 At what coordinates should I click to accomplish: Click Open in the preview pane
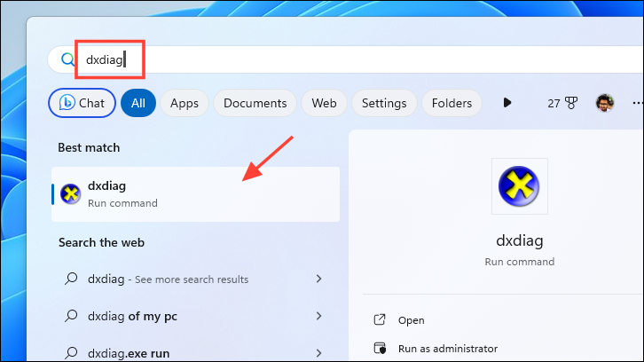point(411,320)
